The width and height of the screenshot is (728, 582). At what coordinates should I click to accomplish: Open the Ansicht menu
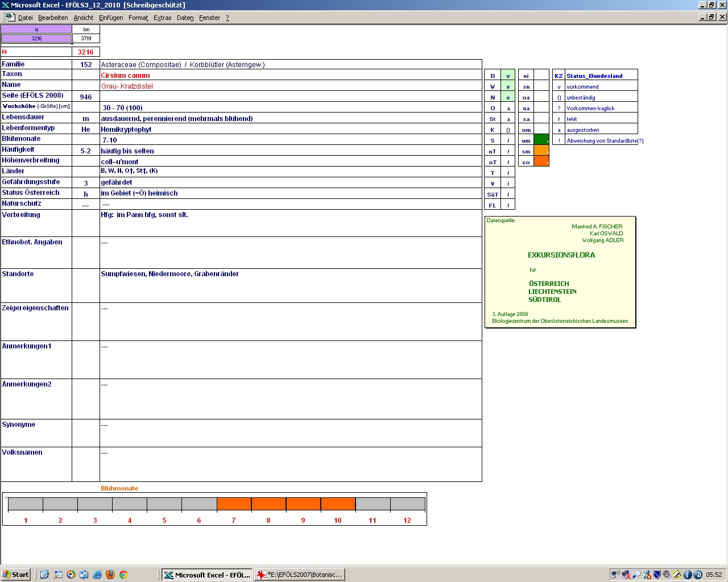coord(84,18)
